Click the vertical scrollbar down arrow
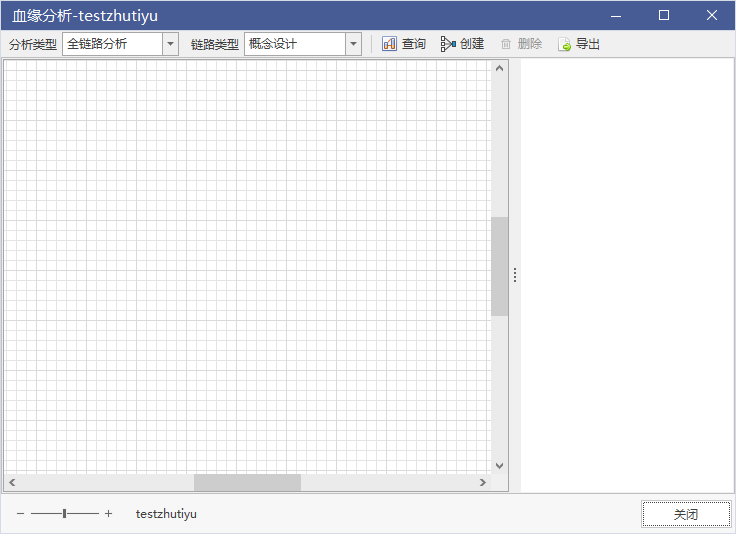Viewport: 736px width, 534px height. point(499,465)
